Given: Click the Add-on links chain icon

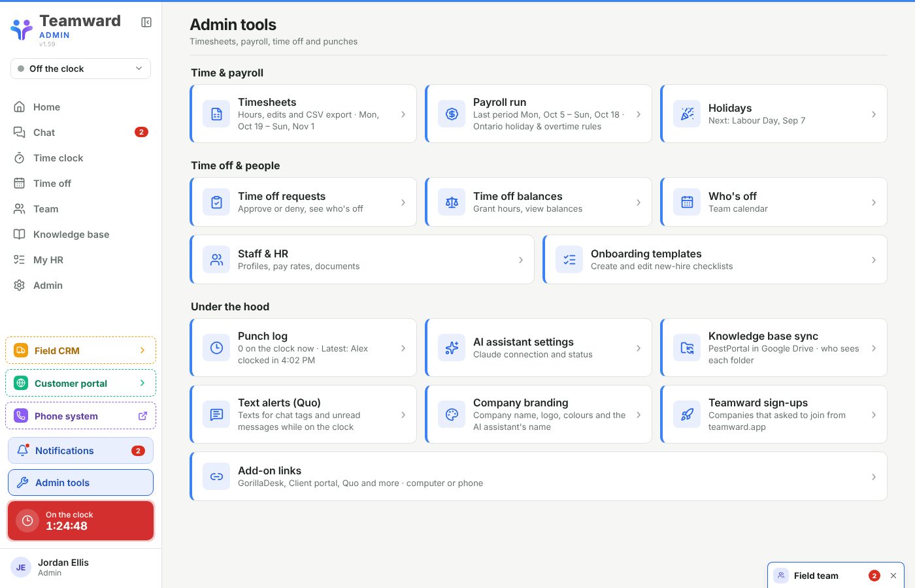Looking at the screenshot, I should pyautogui.click(x=216, y=476).
